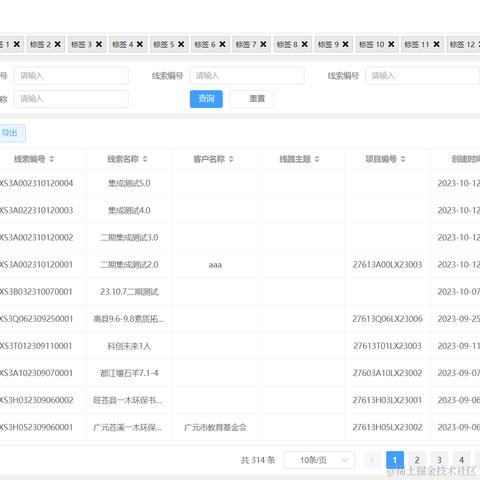Open the 10条/页 page size dropdown
This screenshot has width=480, height=480.
pyautogui.click(x=319, y=460)
